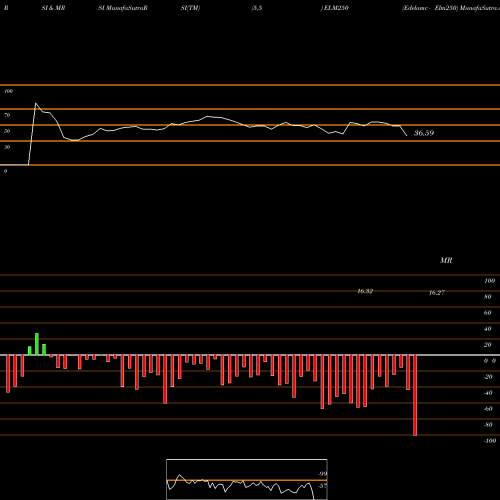Click the '(Edelweiss - Elm256) MunafaSutra' title text

[x=451, y=8]
